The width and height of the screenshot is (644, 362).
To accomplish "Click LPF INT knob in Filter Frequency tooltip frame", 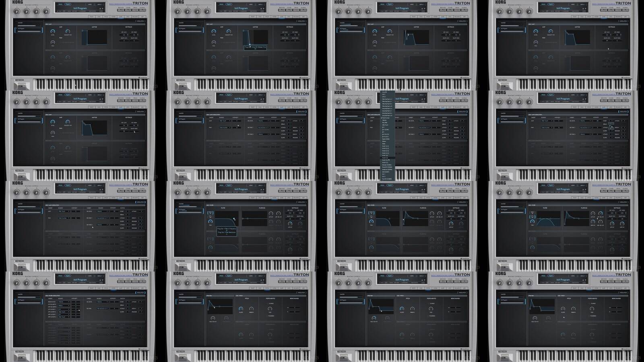I will [x=270, y=213].
